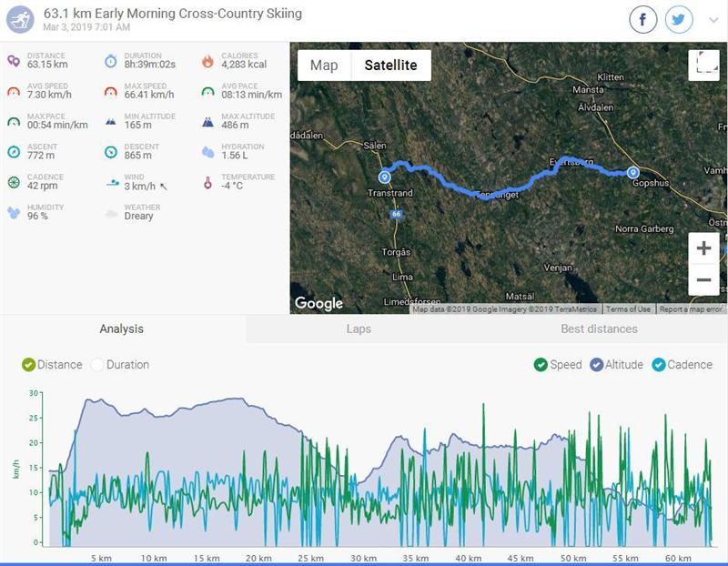The height and width of the screenshot is (566, 728).
Task: Toggle fullscreen map view
Action: point(703,66)
